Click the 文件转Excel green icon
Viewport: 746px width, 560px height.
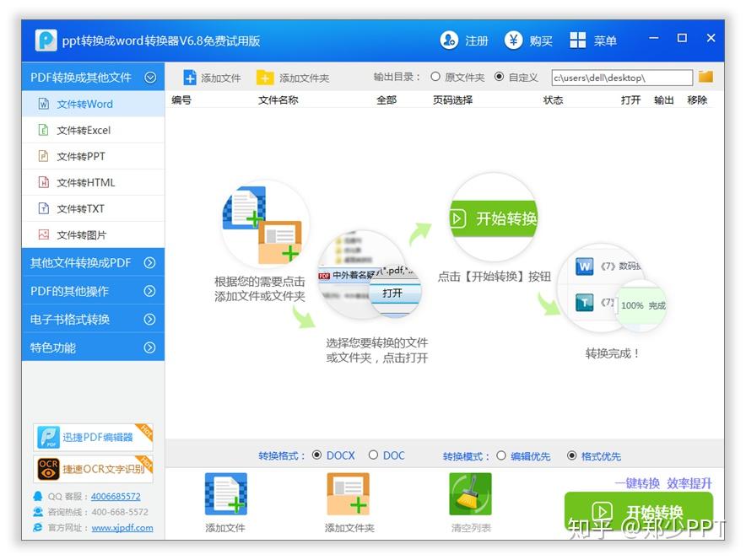tap(43, 130)
